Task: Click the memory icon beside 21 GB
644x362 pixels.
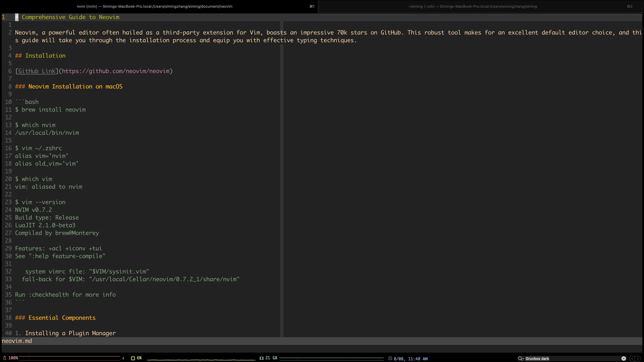Action: click(261, 358)
